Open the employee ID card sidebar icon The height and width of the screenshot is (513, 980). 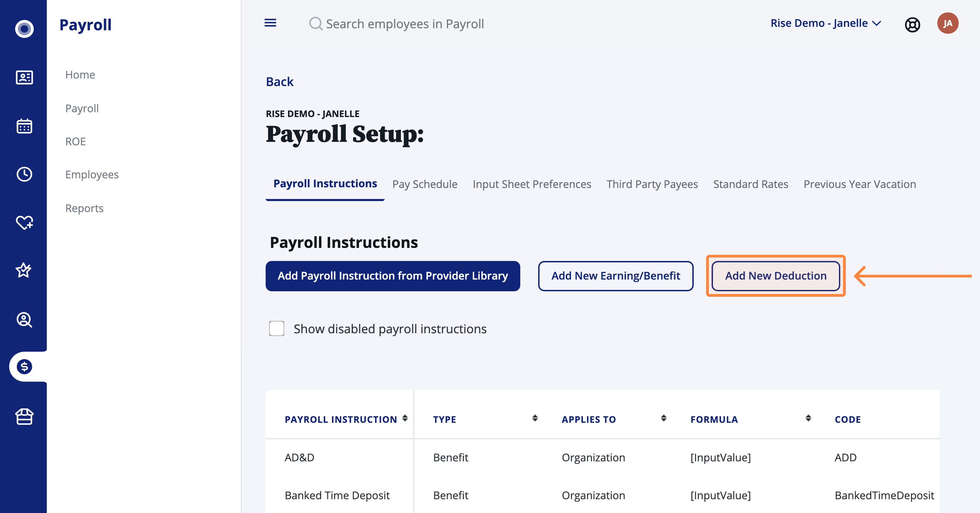click(24, 77)
